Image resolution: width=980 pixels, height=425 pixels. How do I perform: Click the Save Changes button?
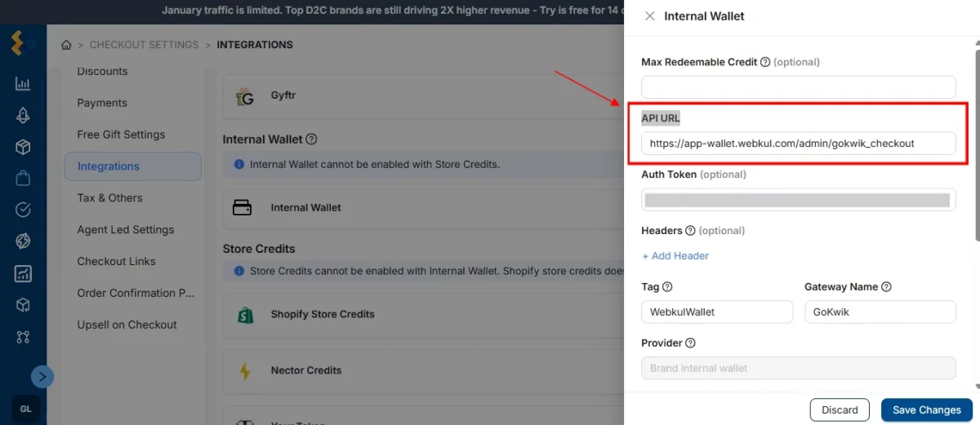[x=926, y=410]
